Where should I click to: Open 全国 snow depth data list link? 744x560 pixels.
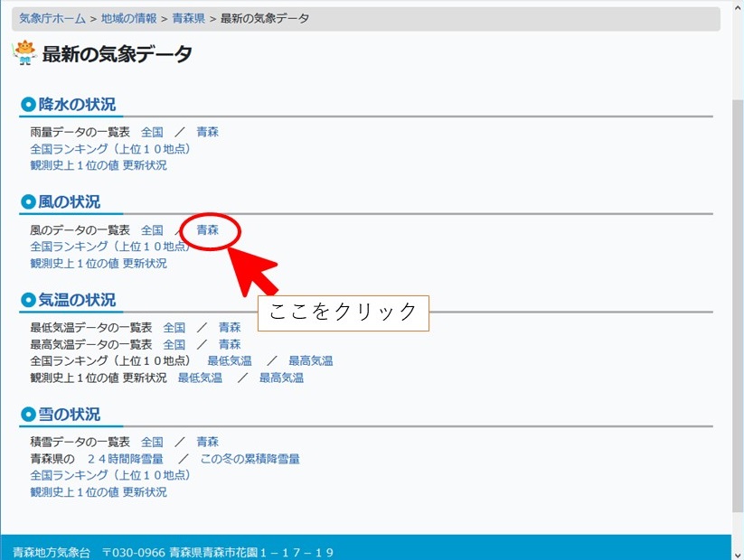152,442
